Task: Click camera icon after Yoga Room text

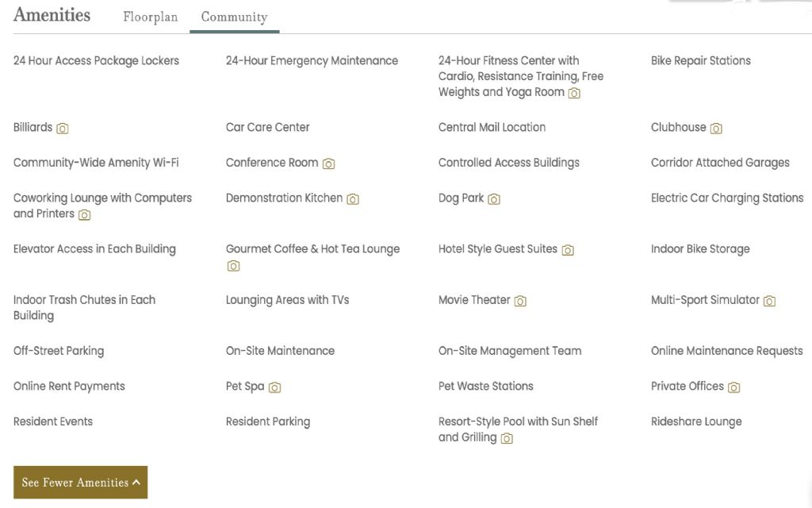Action: pyautogui.click(x=574, y=93)
